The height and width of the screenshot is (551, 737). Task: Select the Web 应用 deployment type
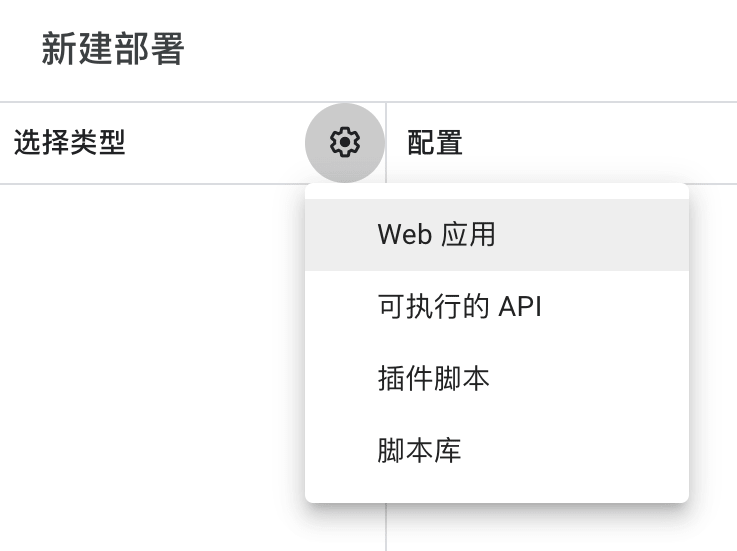(497, 235)
